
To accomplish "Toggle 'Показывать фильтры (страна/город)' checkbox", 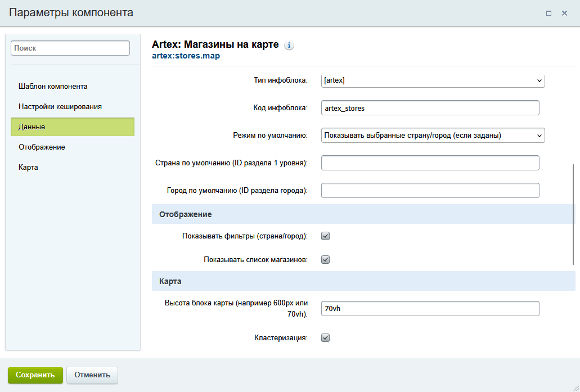I will tap(326, 236).
